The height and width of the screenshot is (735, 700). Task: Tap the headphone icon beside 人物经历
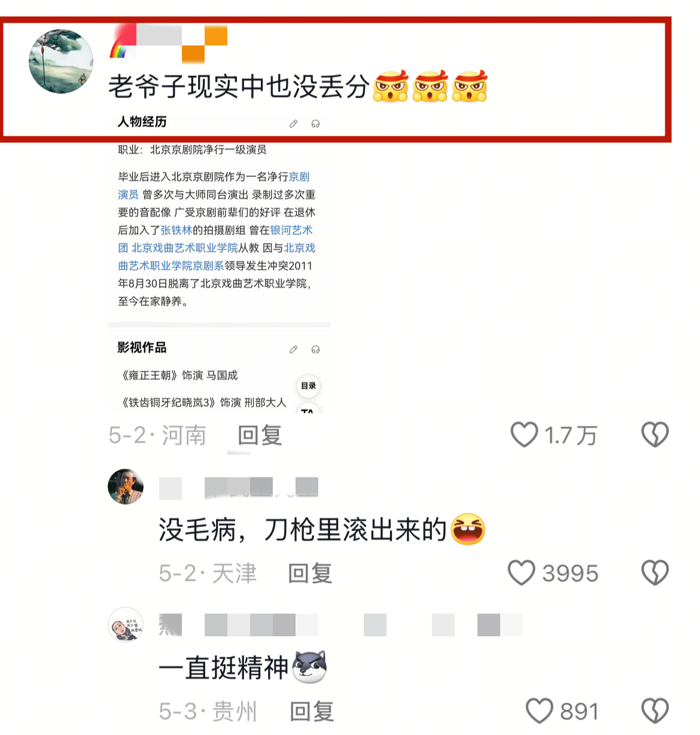coord(315,124)
